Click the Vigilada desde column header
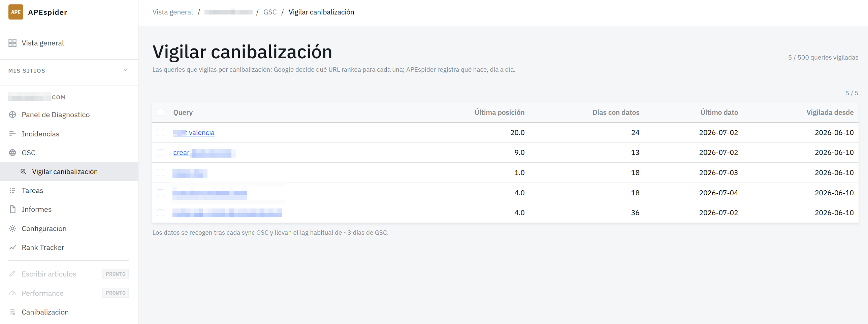 pyautogui.click(x=830, y=112)
